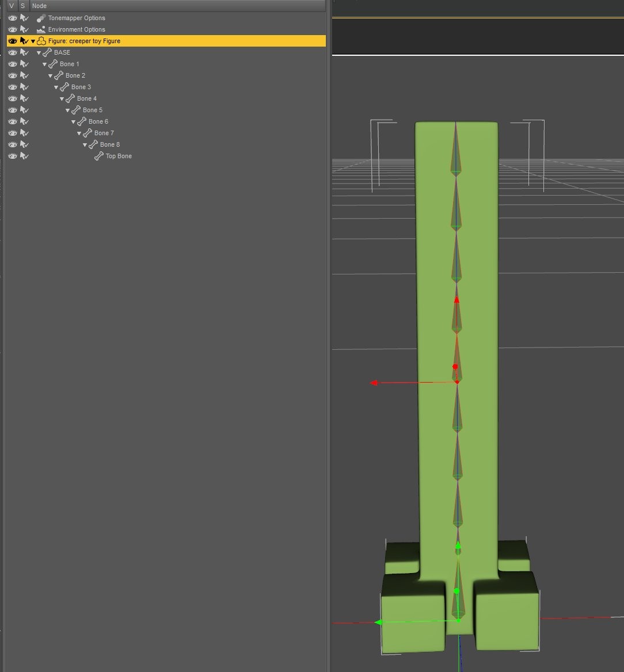Collapse the creeper toy Figure tree
The width and height of the screenshot is (624, 672).
click(33, 41)
